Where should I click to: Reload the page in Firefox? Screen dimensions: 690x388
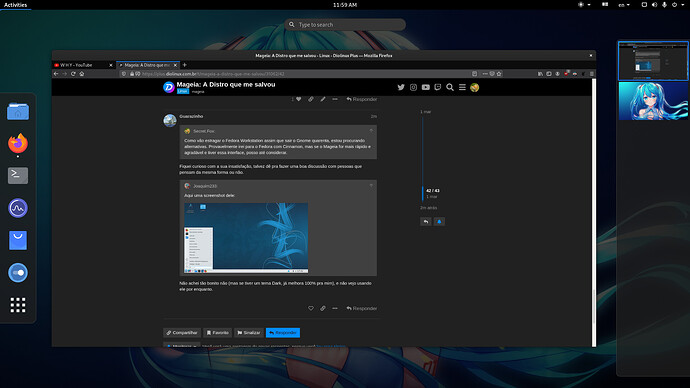tap(73, 74)
